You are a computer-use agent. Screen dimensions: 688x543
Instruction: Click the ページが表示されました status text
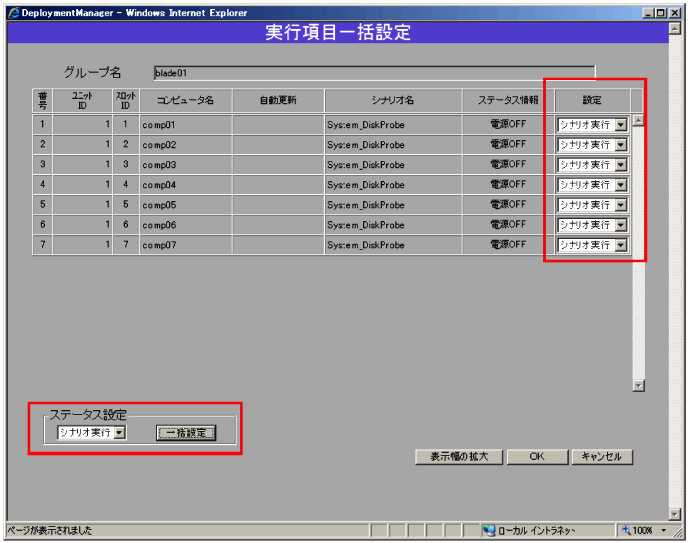pyautogui.click(x=50, y=531)
